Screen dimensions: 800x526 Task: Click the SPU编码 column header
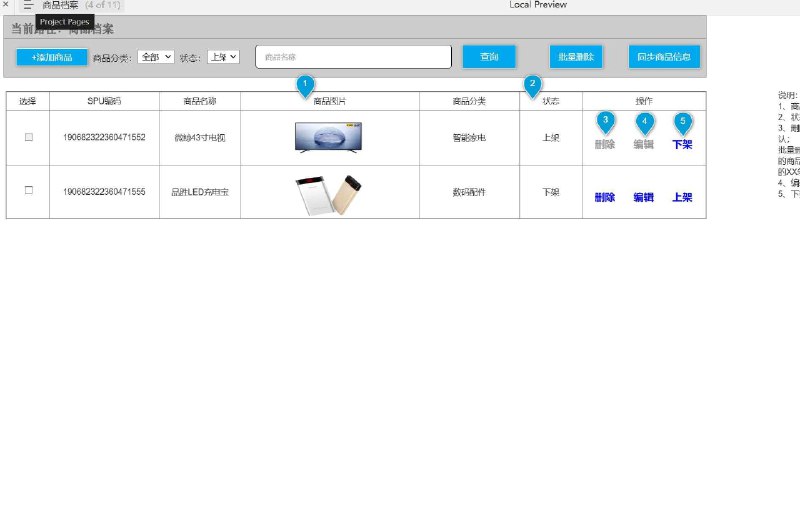[x=104, y=101]
